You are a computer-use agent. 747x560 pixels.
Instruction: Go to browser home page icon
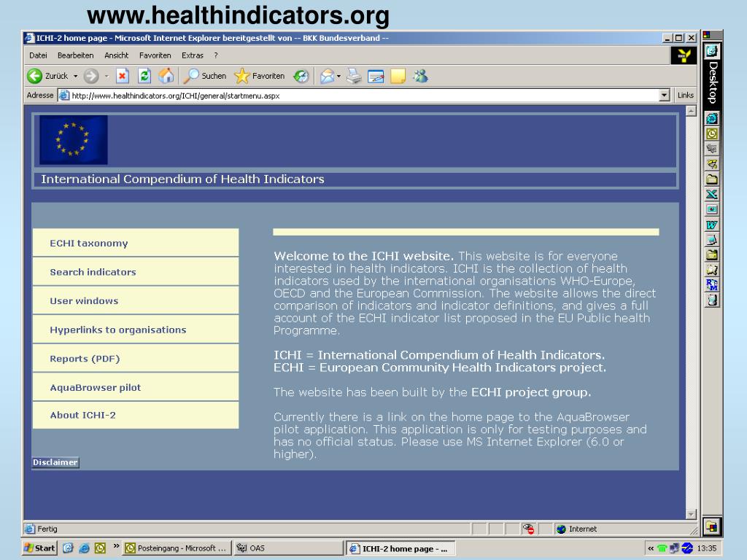coord(166,76)
